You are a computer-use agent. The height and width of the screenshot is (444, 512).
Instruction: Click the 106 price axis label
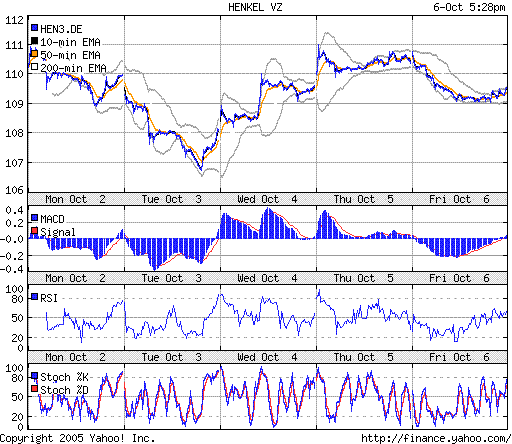[14, 190]
